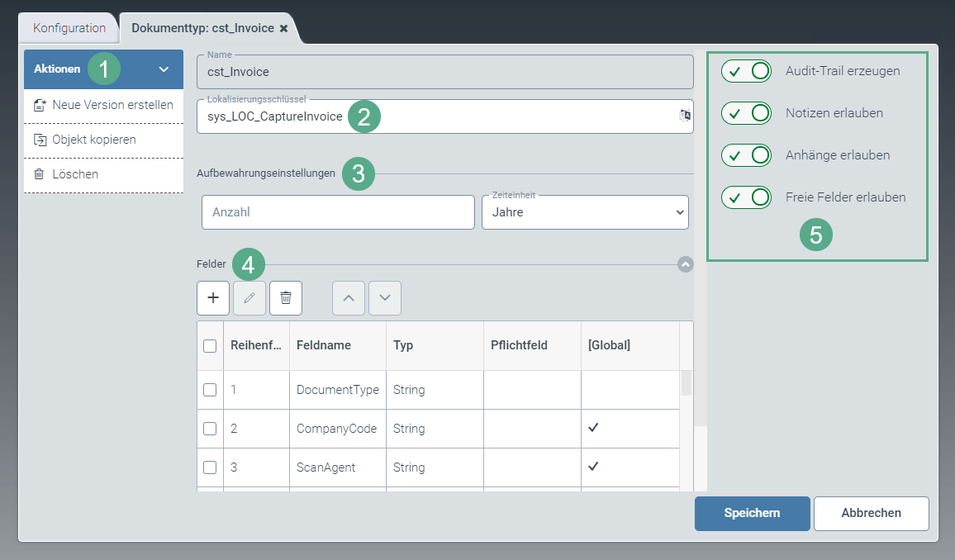Collapse the Aktionen panel
This screenshot has height=560, width=955.
164,69
